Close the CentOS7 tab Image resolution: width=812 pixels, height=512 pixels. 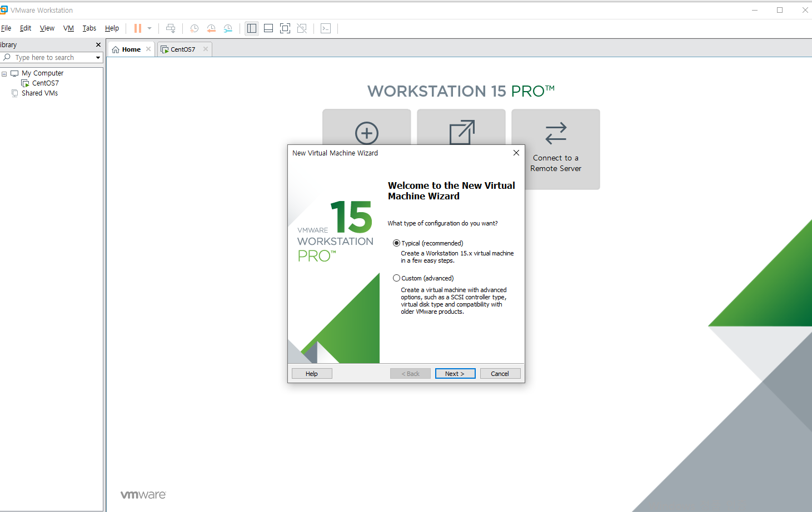206,49
